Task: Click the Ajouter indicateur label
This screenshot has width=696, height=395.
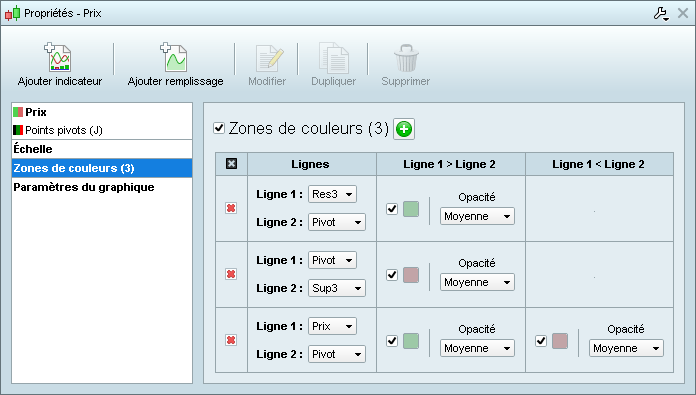Action: tap(60, 81)
